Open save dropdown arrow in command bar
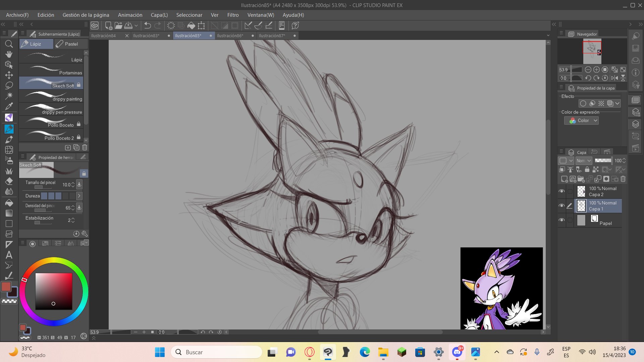The width and height of the screenshot is (644, 362). coord(136,25)
